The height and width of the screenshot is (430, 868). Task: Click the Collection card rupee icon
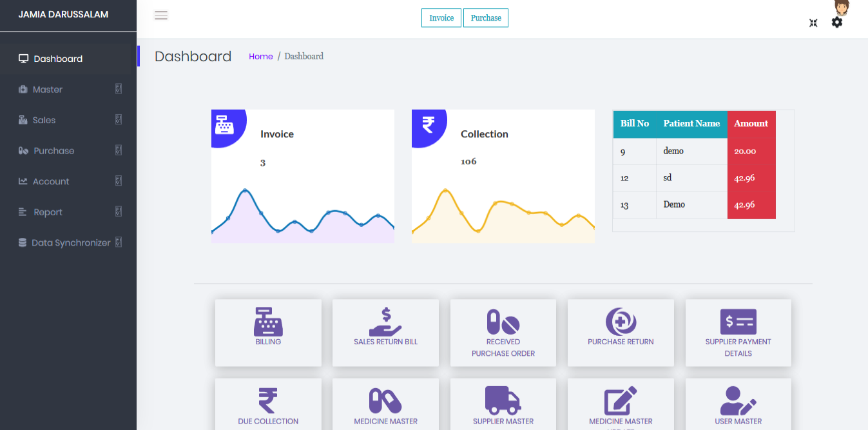pos(428,124)
